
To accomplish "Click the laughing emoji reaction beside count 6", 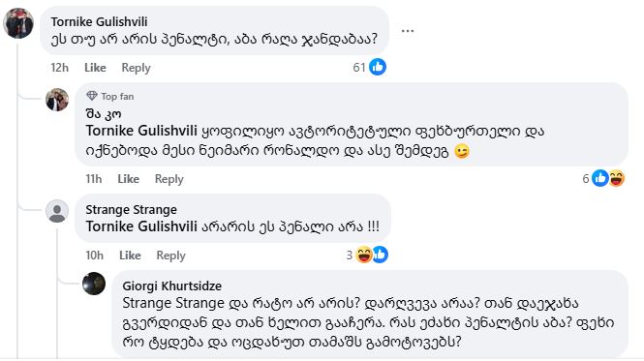I will click(617, 178).
